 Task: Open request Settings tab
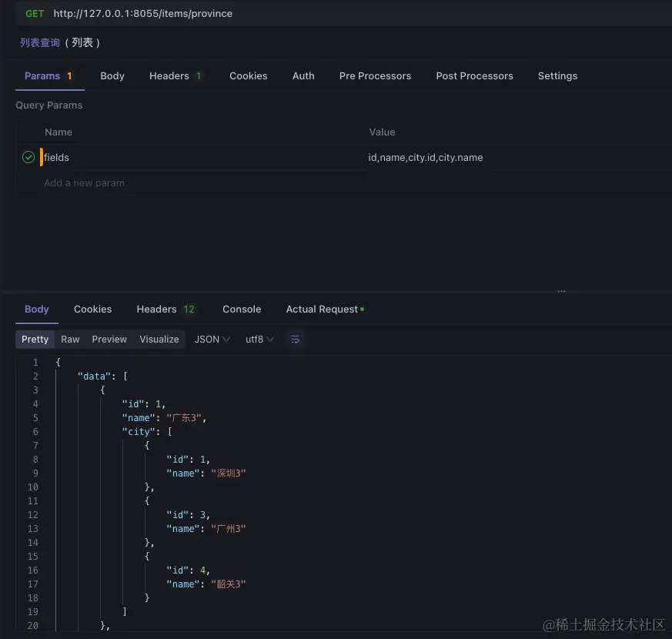(557, 76)
